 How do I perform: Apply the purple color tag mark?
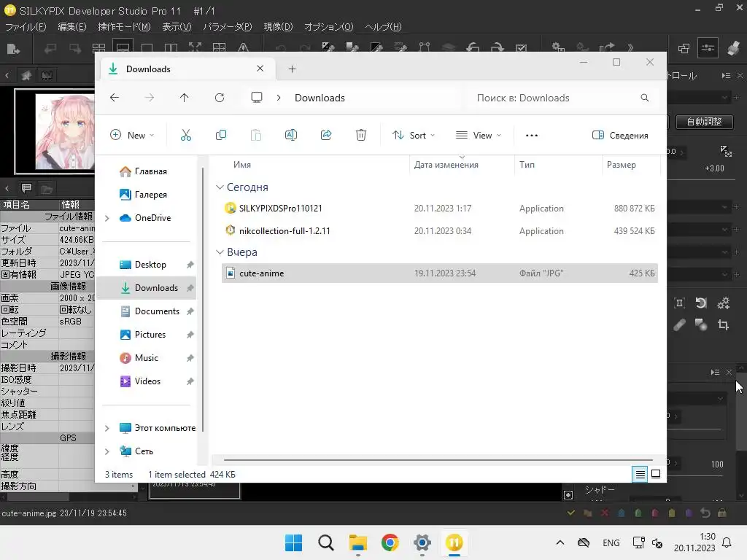click(689, 513)
